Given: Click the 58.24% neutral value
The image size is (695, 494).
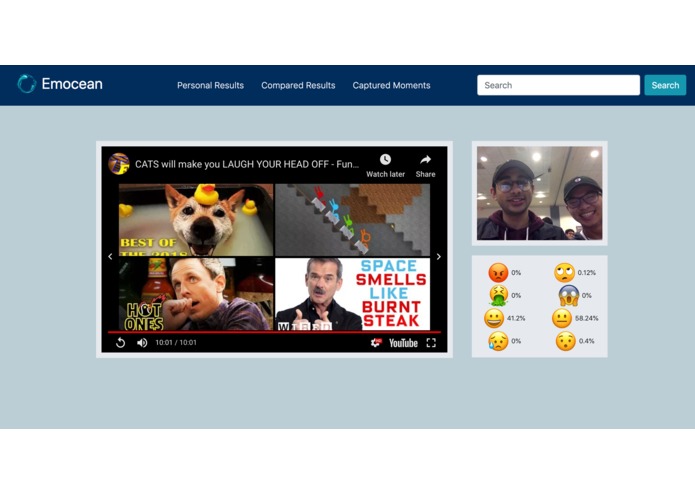Looking at the screenshot, I should click(x=586, y=318).
